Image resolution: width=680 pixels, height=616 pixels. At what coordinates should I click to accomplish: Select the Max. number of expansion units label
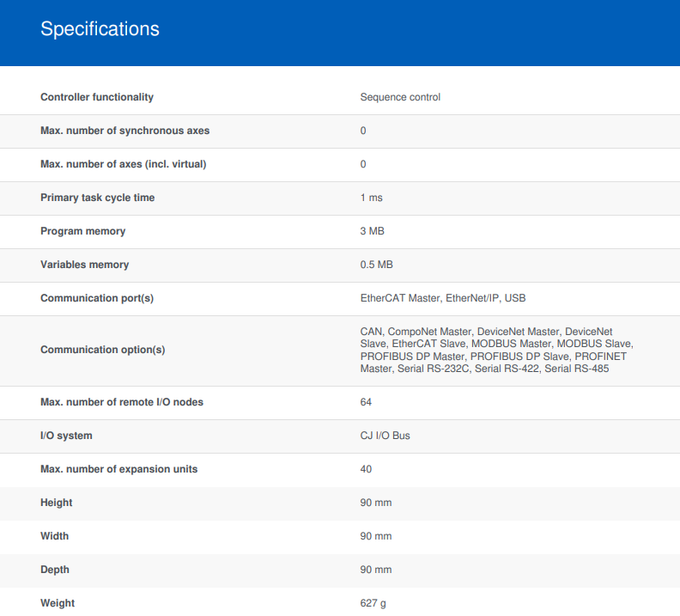pyautogui.click(x=118, y=469)
